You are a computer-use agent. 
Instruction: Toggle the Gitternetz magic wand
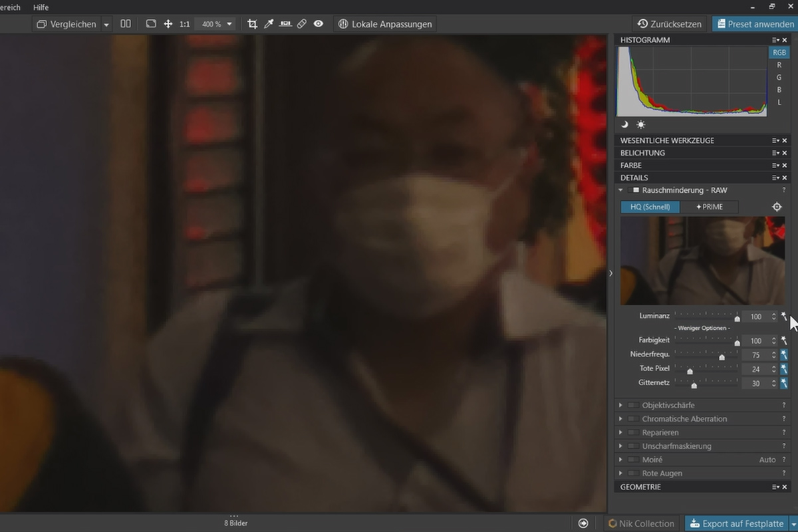click(x=784, y=383)
